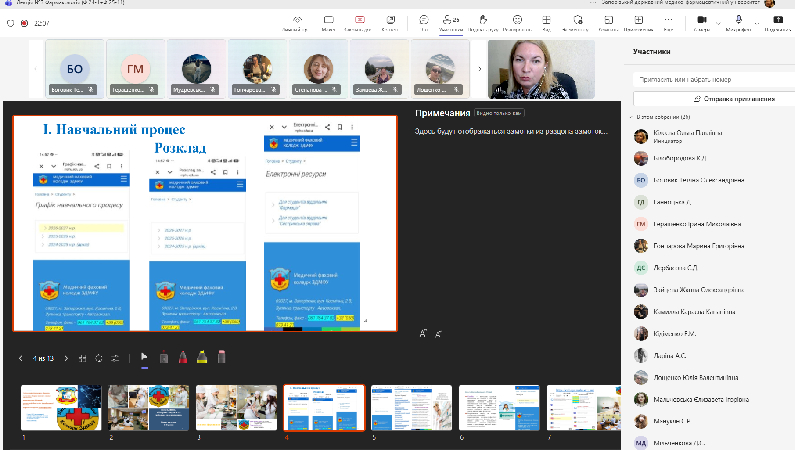
Task: Open slide thumbnail 7
Action: [x=584, y=408]
